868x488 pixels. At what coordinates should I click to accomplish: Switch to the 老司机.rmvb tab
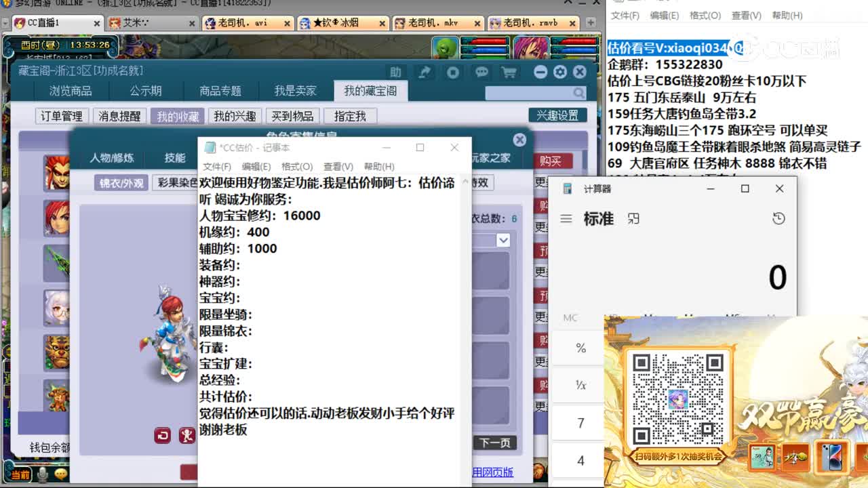click(x=533, y=23)
